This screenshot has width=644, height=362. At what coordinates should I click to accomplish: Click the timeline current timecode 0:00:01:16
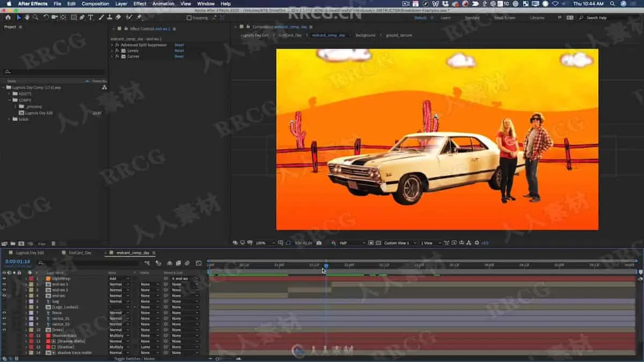tap(18, 262)
